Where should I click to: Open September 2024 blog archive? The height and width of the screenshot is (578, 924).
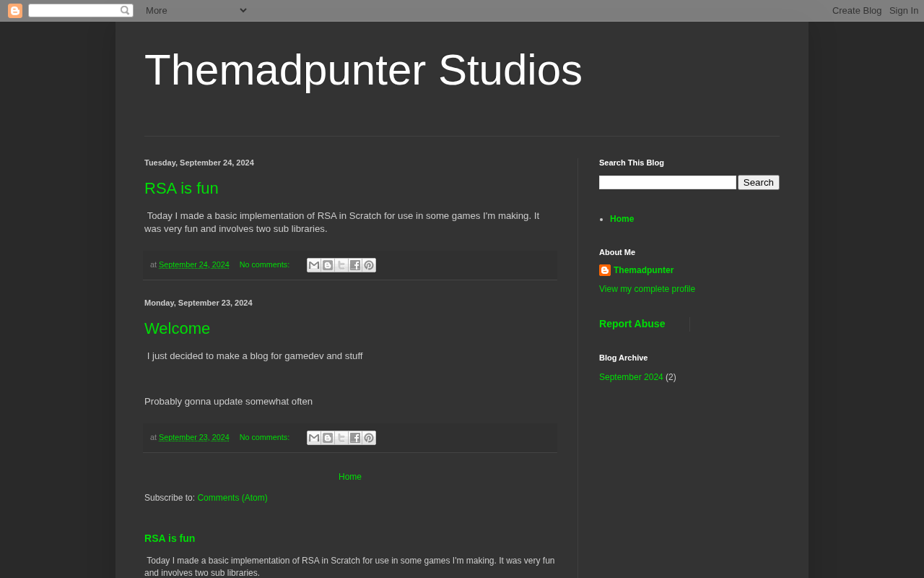tap(631, 377)
